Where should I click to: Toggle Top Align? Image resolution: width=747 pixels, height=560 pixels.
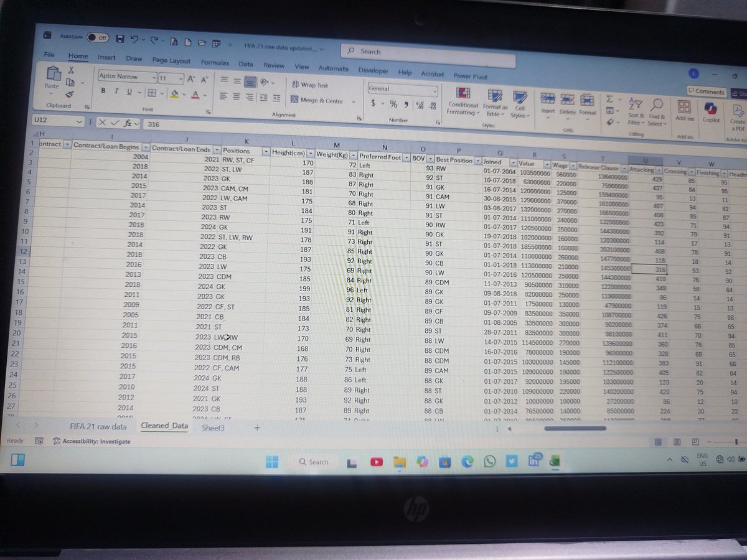(x=224, y=81)
